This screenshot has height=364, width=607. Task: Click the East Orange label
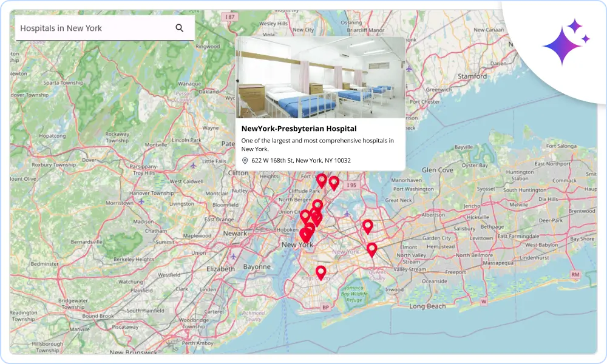tap(219, 219)
